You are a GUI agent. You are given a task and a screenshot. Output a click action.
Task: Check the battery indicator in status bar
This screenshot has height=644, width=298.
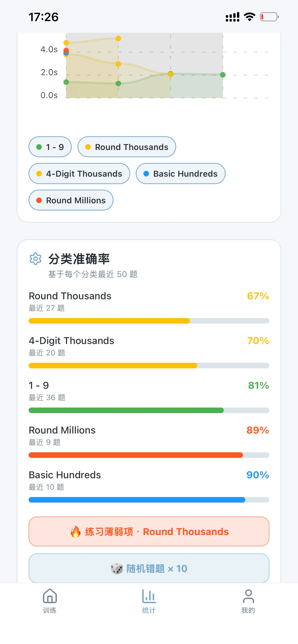click(x=269, y=17)
